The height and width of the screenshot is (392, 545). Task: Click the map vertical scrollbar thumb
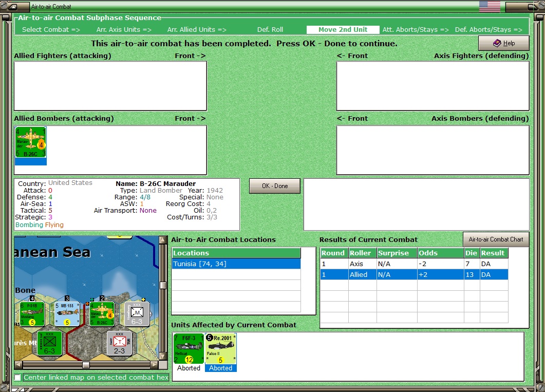point(163,285)
